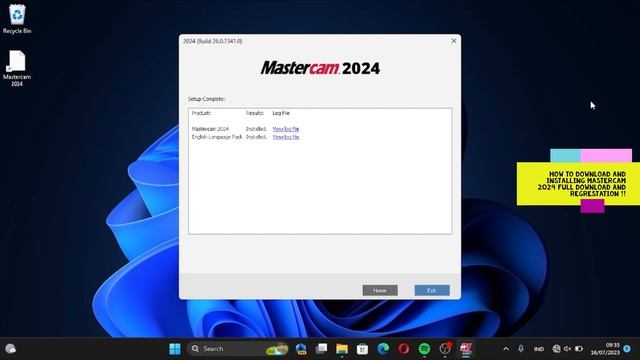The image size is (640, 360).
Task: Open Spotify from the taskbar
Action: (424, 349)
